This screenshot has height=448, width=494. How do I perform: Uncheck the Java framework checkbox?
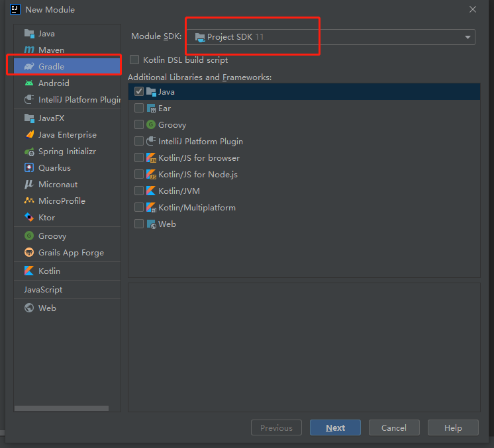coord(139,91)
